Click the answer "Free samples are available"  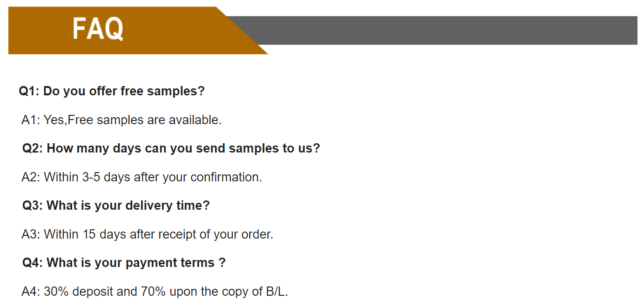(x=145, y=120)
